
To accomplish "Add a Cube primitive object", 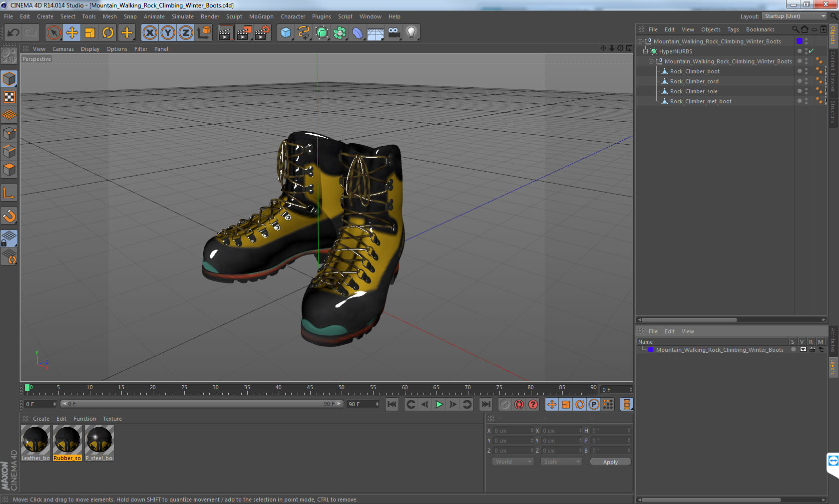I will 286,33.
